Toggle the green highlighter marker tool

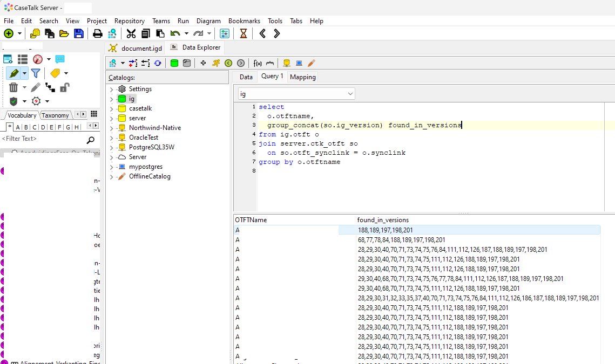(x=14, y=73)
